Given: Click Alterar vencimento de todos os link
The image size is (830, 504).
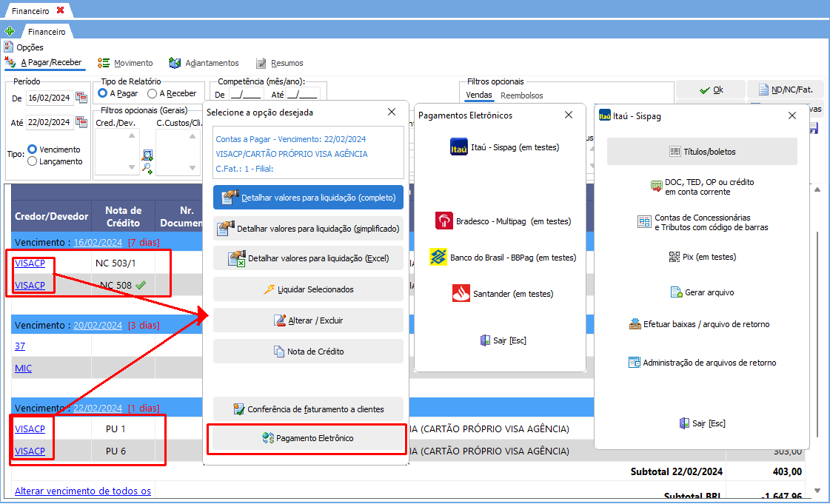Looking at the screenshot, I should click(x=83, y=491).
